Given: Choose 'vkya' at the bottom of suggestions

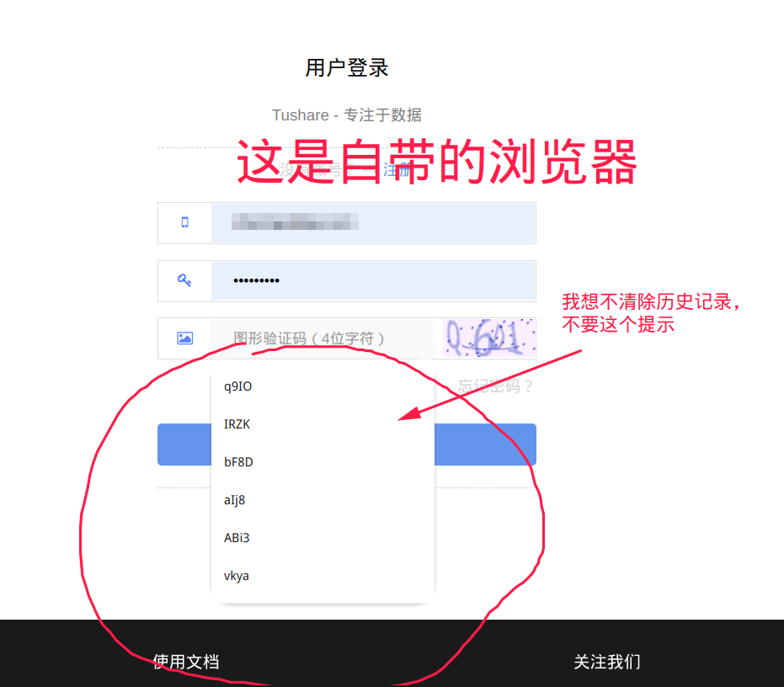Looking at the screenshot, I should (x=236, y=576).
